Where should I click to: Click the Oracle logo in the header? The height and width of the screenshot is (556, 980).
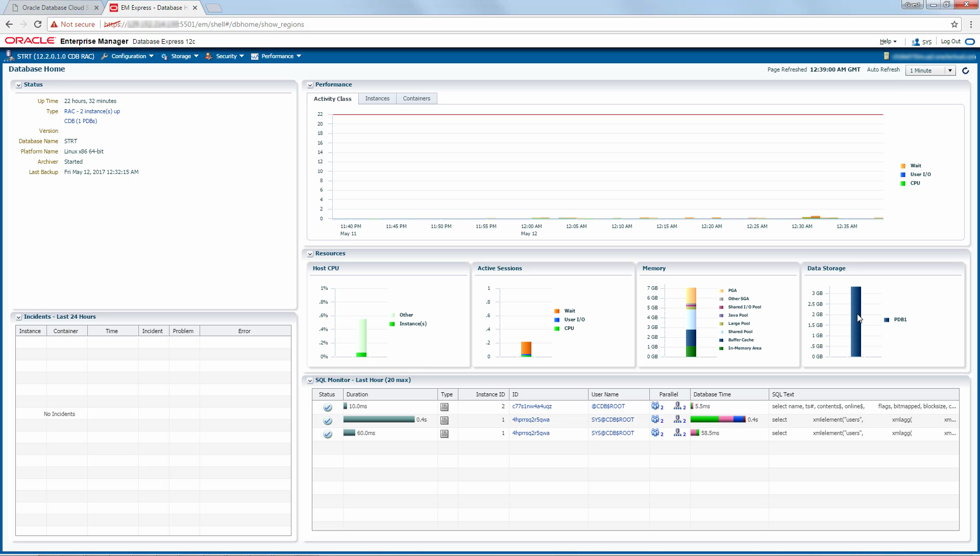[x=30, y=41]
